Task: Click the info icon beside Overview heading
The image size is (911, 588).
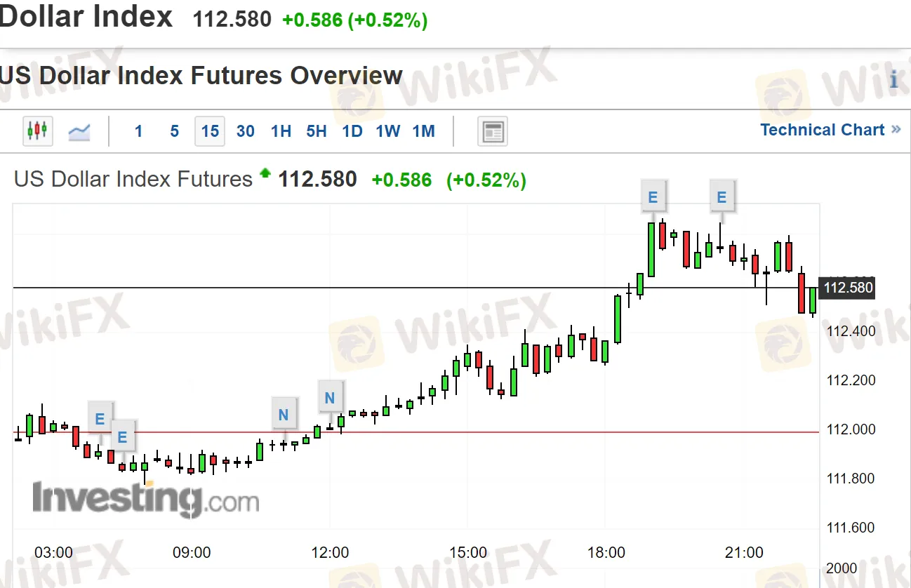Action: (893, 79)
